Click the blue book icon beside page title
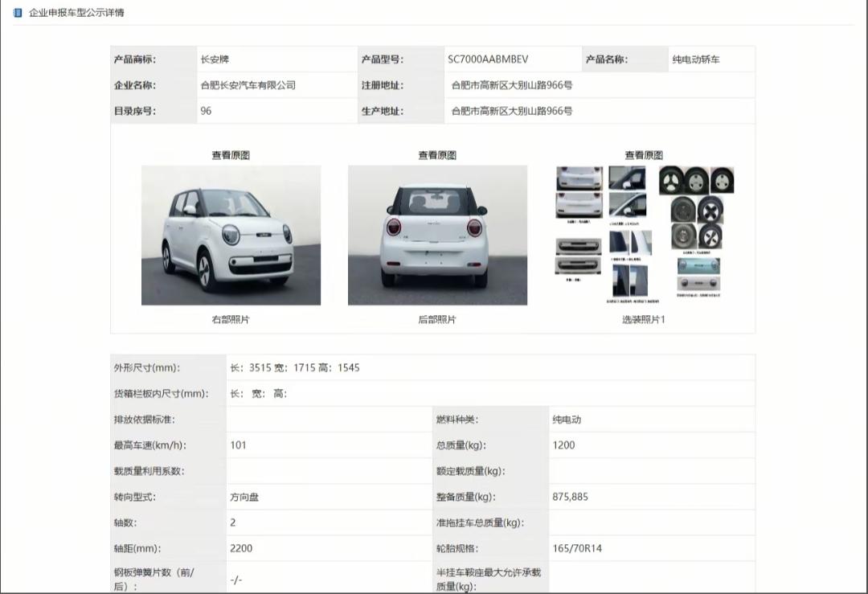 click(x=17, y=12)
